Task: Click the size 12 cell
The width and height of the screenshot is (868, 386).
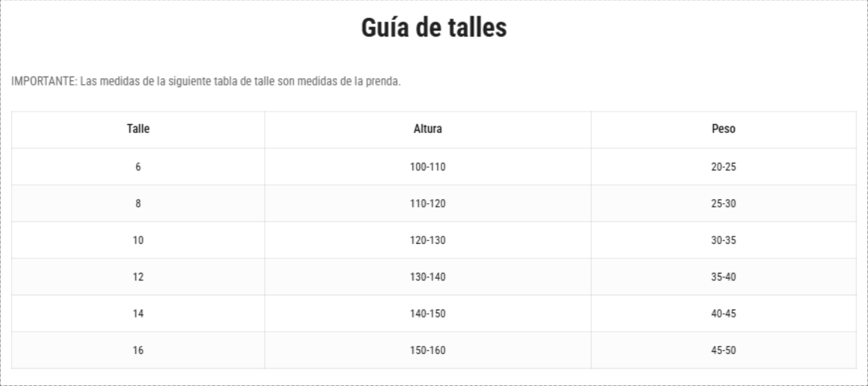Action: (x=138, y=277)
